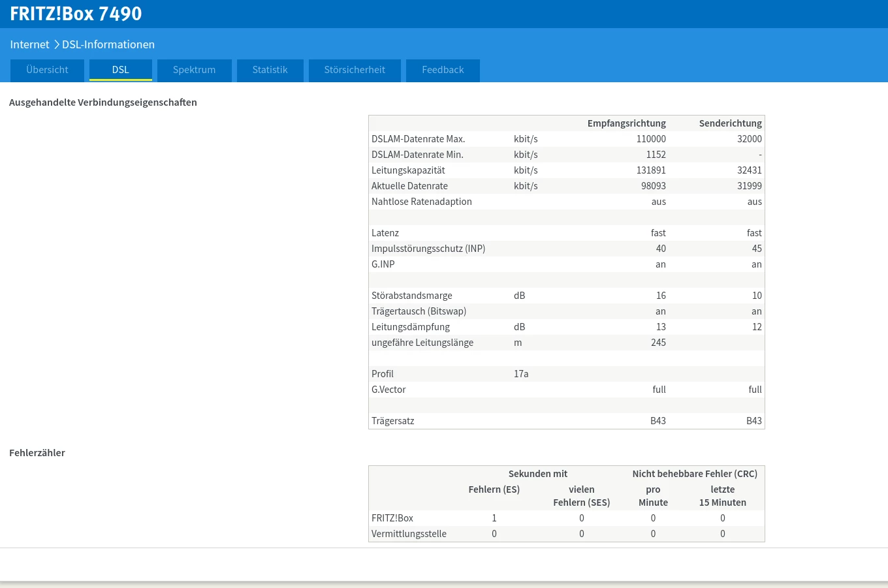888x588 pixels.
Task: Select the Leitungskapazität row label
Action: (x=408, y=170)
